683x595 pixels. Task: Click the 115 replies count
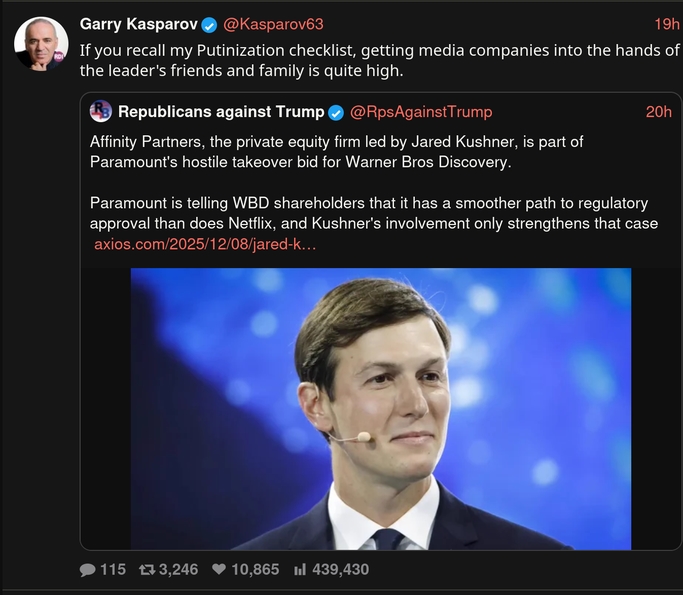pos(113,569)
